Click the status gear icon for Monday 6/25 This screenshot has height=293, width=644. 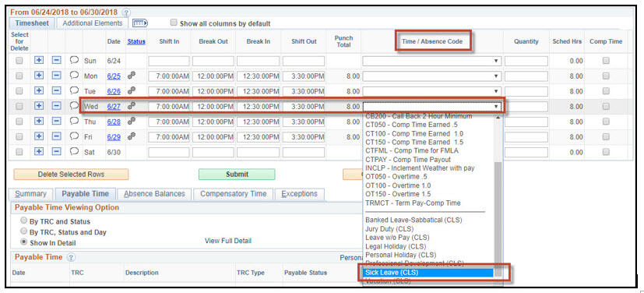click(x=132, y=76)
